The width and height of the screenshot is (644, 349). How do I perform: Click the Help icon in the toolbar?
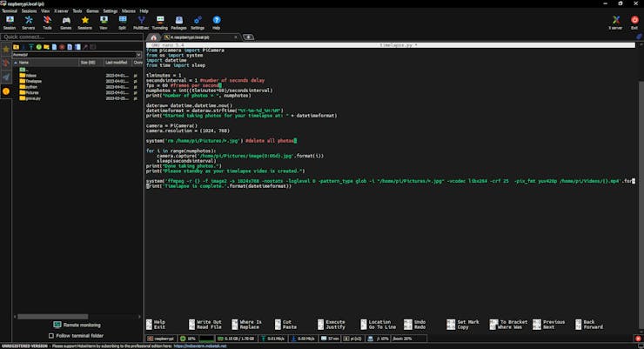pyautogui.click(x=217, y=21)
